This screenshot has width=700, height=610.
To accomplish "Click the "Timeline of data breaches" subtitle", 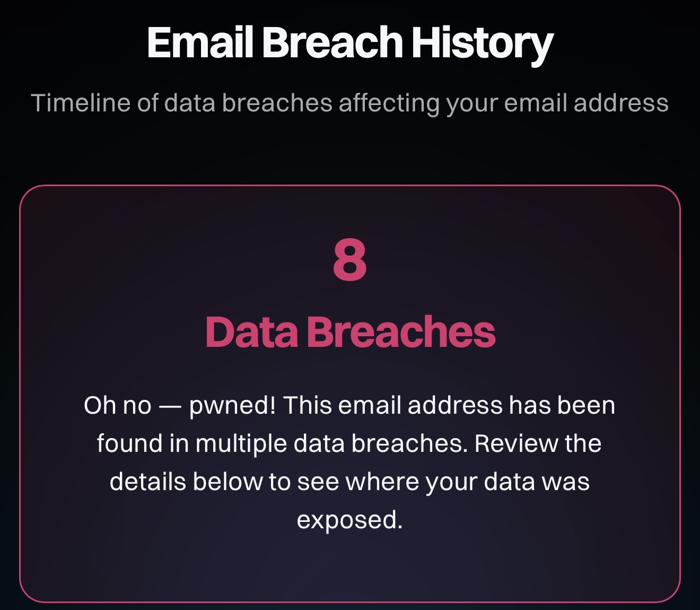I will pos(349,103).
